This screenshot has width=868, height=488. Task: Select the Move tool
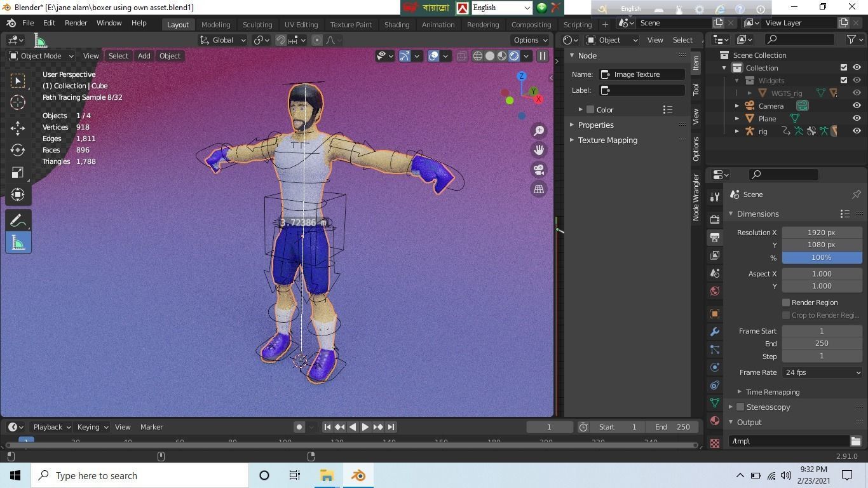(18, 128)
